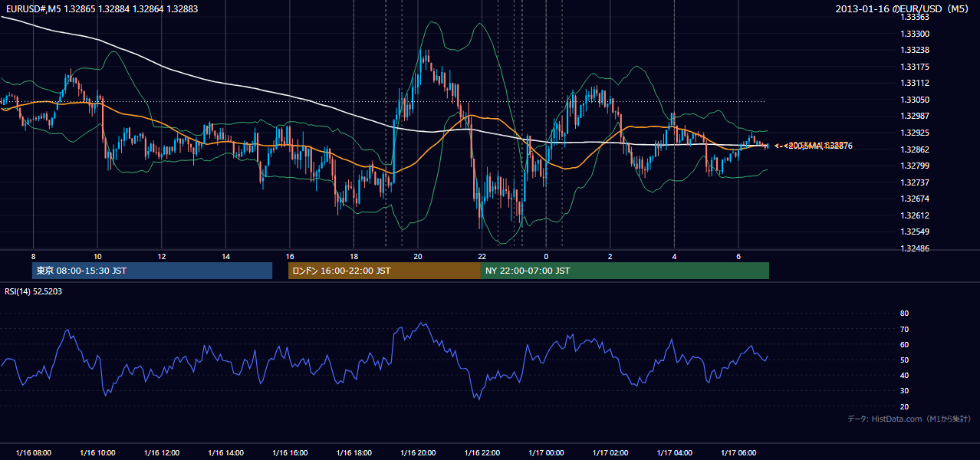Viewport: 980px width, 460px height.
Task: Click the 1/16 08:00 date label
Action: click(33, 453)
